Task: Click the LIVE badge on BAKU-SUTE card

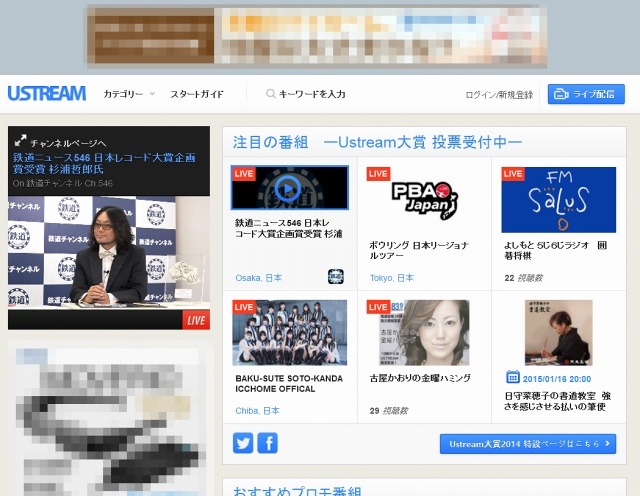Action: tap(244, 307)
